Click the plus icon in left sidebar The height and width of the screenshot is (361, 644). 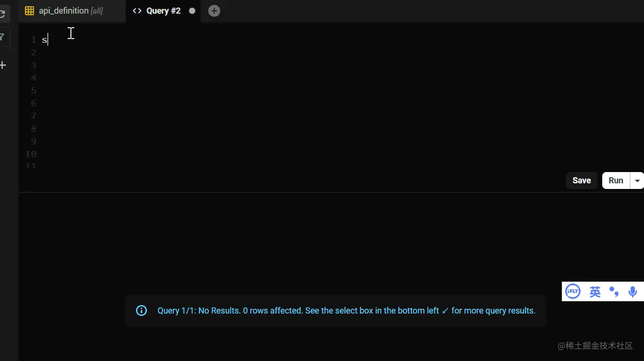pos(3,65)
